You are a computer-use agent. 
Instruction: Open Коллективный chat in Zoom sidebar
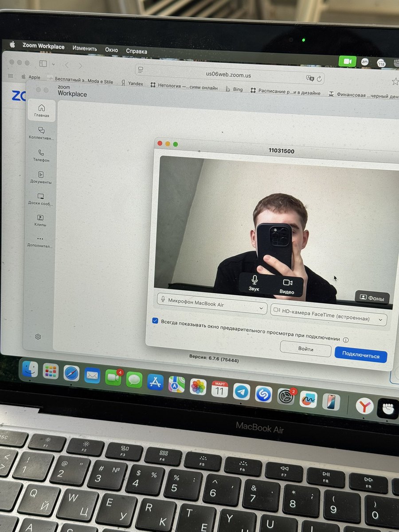(41, 133)
